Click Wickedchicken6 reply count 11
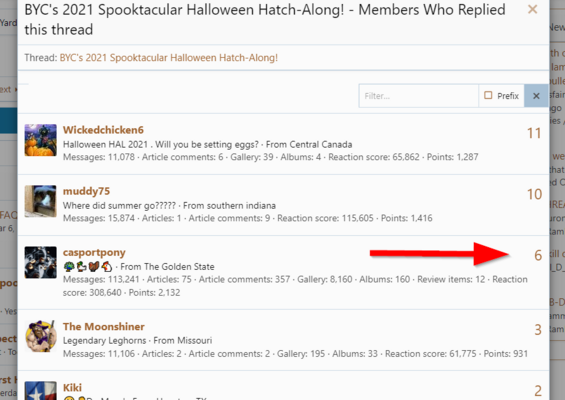 (x=534, y=133)
